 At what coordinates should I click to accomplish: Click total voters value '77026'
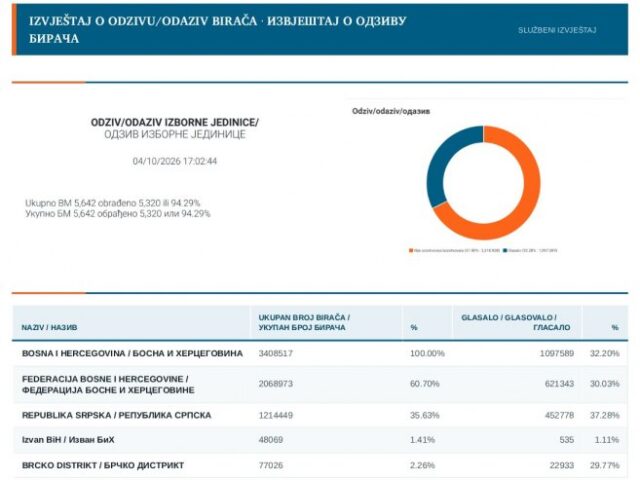click(271, 465)
